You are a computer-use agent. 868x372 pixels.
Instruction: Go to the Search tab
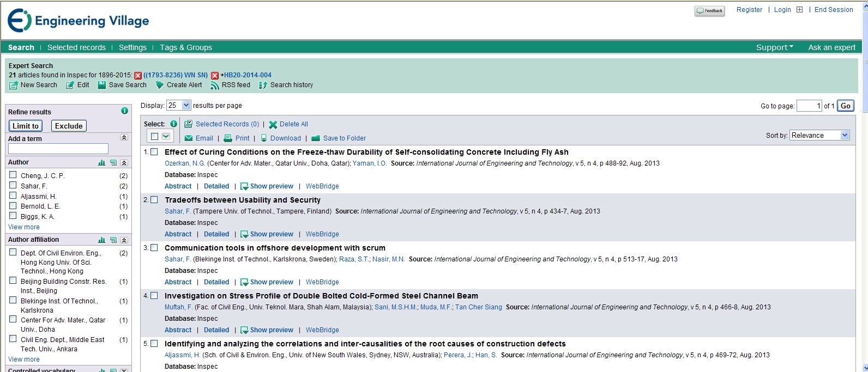tap(21, 47)
